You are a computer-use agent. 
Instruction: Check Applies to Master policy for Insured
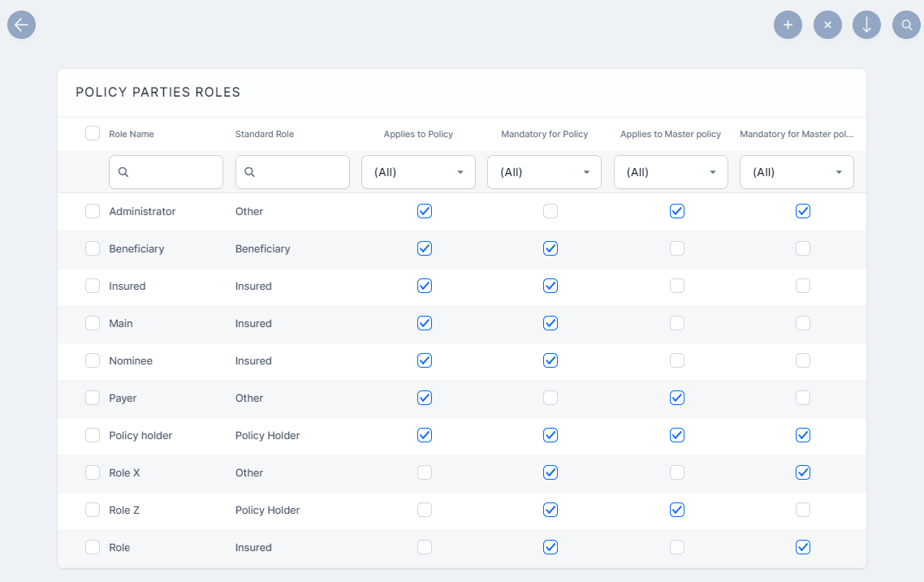(677, 286)
